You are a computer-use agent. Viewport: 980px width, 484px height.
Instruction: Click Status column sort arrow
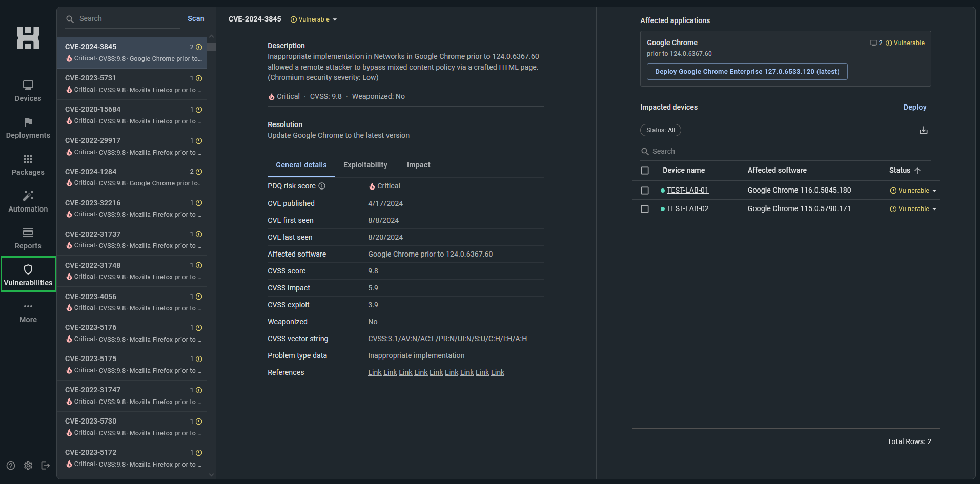click(917, 170)
